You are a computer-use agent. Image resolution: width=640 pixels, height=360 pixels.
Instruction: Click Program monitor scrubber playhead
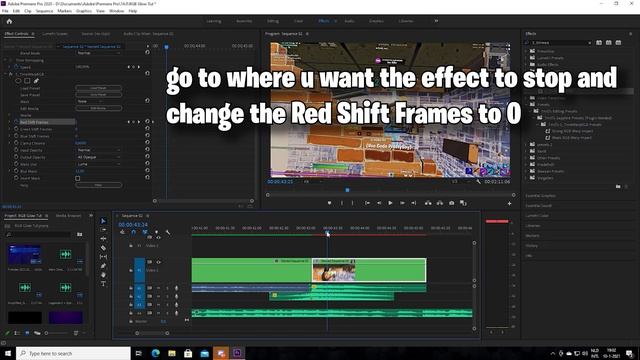click(347, 190)
